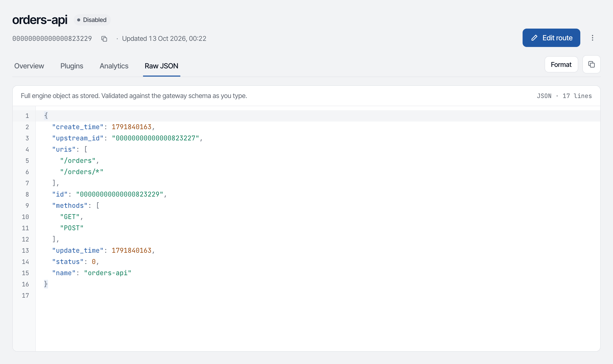Click the "methods" key on line 9

(x=70, y=205)
